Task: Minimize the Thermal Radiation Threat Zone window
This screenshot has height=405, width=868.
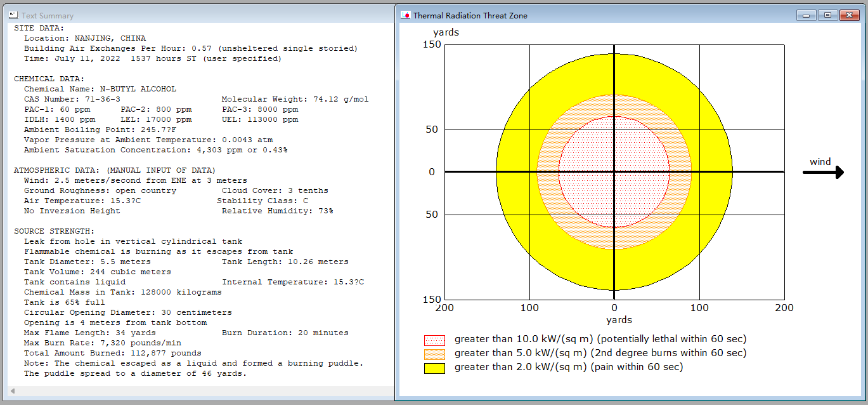Action: coord(806,15)
